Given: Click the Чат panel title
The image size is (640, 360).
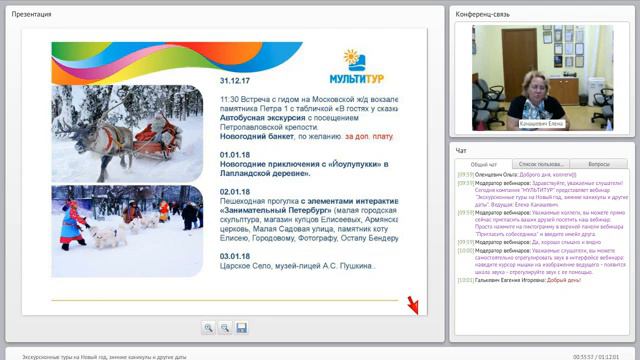Looking at the screenshot, I should coord(461,151).
